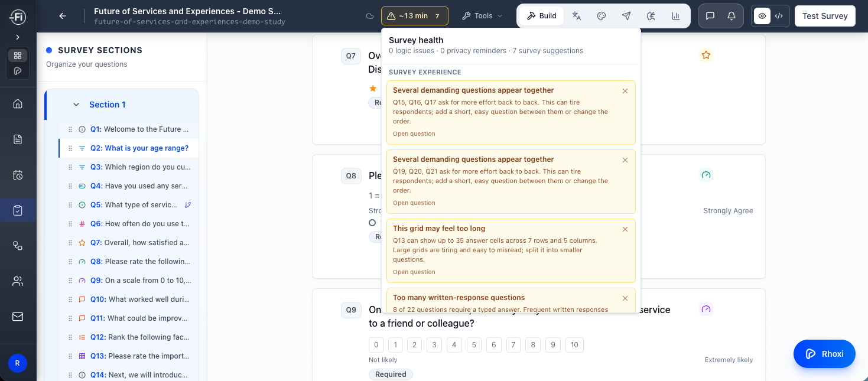The height and width of the screenshot is (381, 868).
Task: Select Q5 What type of service row
Action: tap(129, 205)
